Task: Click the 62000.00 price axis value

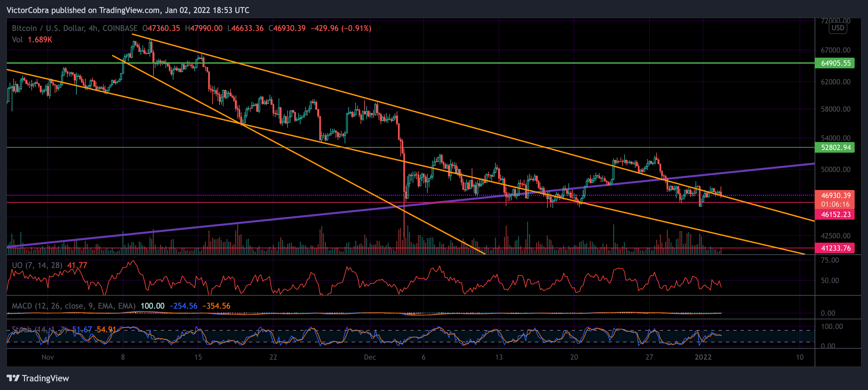Action: (836, 82)
